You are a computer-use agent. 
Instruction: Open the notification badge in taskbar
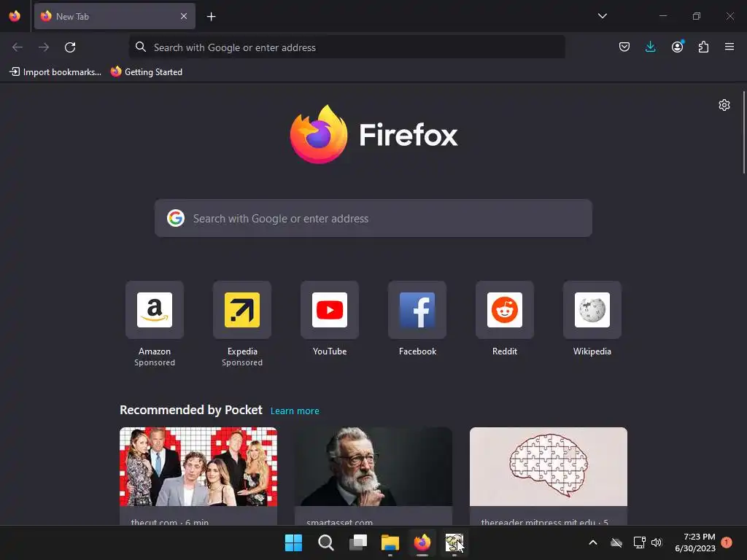[x=727, y=542]
